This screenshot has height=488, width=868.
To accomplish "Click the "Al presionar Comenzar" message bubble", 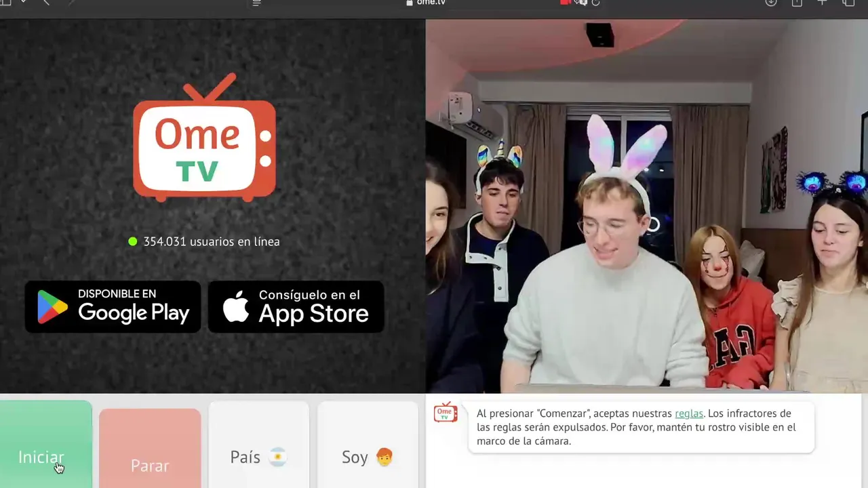I will 641,428.
